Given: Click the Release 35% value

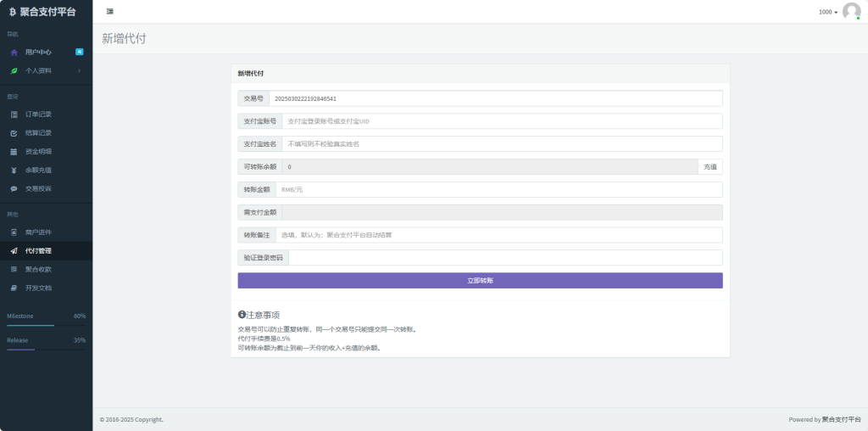Looking at the screenshot, I should 80,340.
